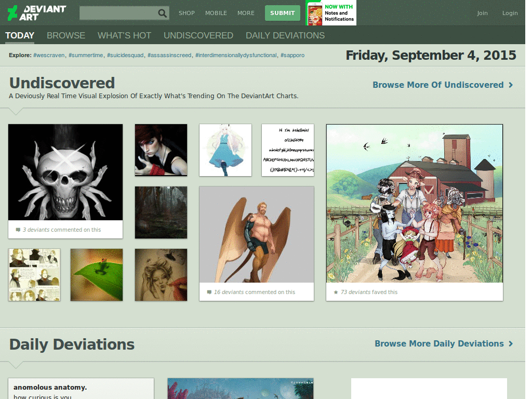Click chevron beside Browse More Of Undiscovered
Viewport: 532px width, 399px height.
(511, 85)
